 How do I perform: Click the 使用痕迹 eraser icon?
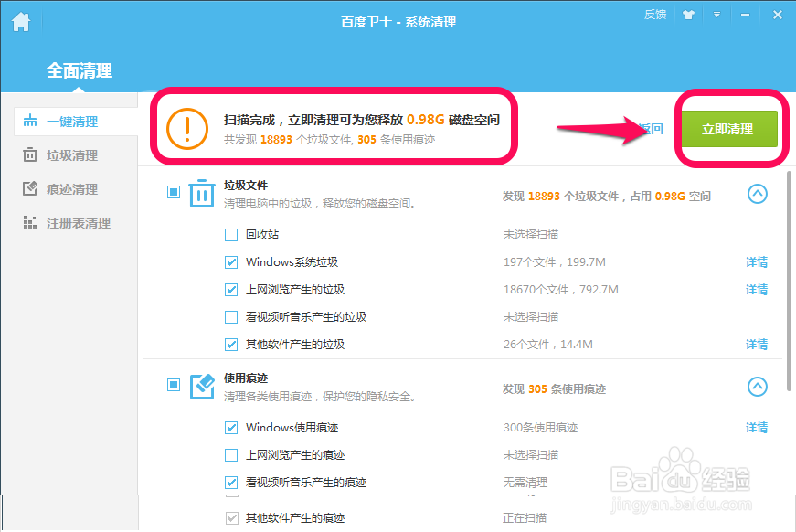click(202, 387)
